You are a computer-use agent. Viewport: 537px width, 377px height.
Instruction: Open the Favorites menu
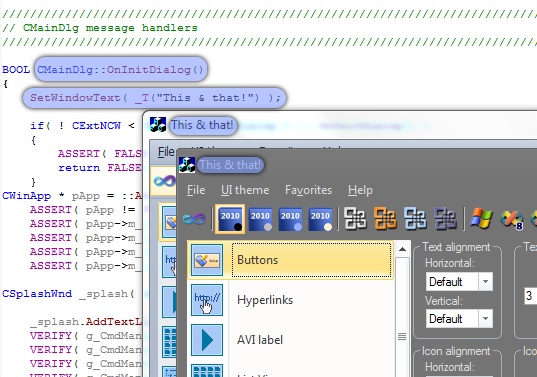point(308,190)
